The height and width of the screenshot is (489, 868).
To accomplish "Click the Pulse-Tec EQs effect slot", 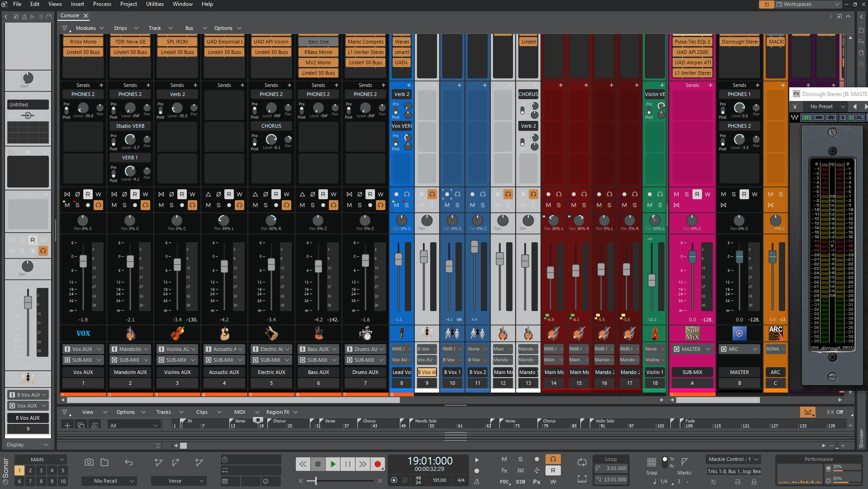I will [x=693, y=42].
